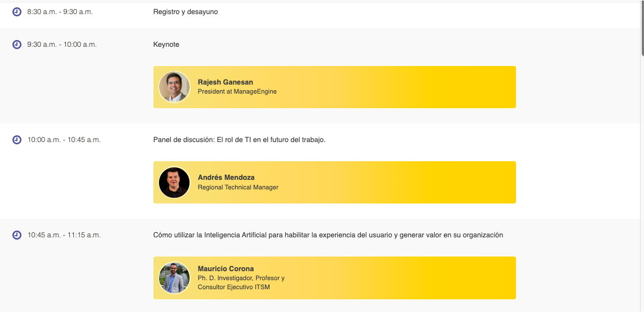The image size is (644, 314).
Task: Open Andrés Mendoza's profile photo
Action: 174,182
